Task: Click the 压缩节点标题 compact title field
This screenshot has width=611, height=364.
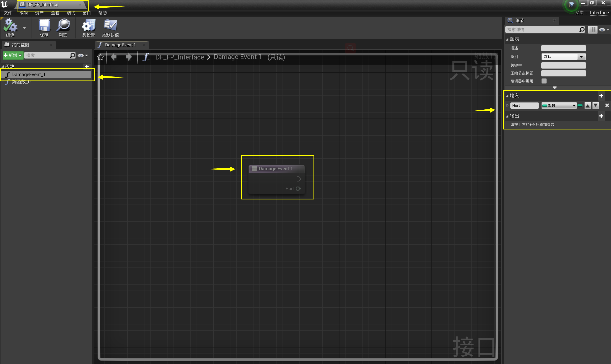Action: click(x=563, y=73)
